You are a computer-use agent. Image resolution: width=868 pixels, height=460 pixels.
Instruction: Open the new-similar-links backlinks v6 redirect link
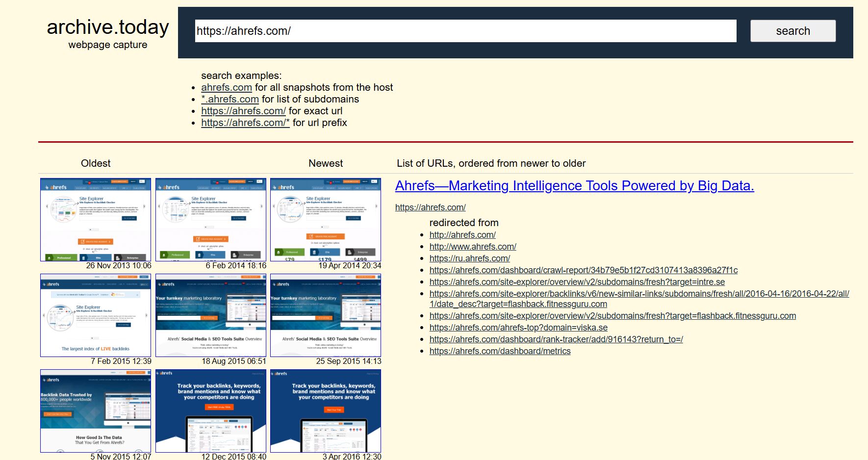pos(639,299)
